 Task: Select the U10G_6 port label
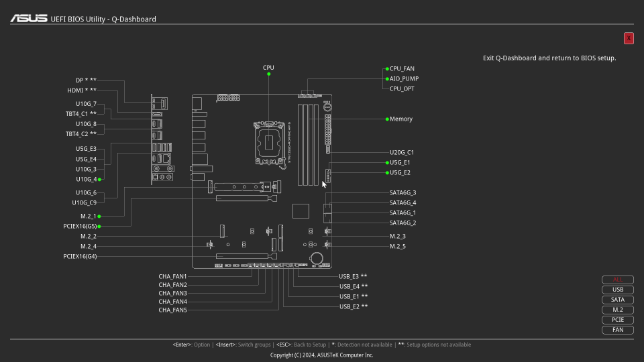pos(86,193)
